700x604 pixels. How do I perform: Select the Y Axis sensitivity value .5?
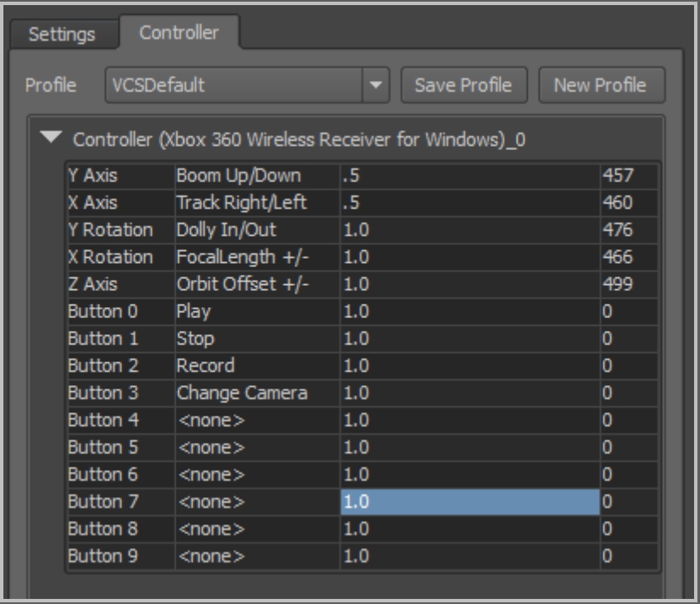click(468, 176)
